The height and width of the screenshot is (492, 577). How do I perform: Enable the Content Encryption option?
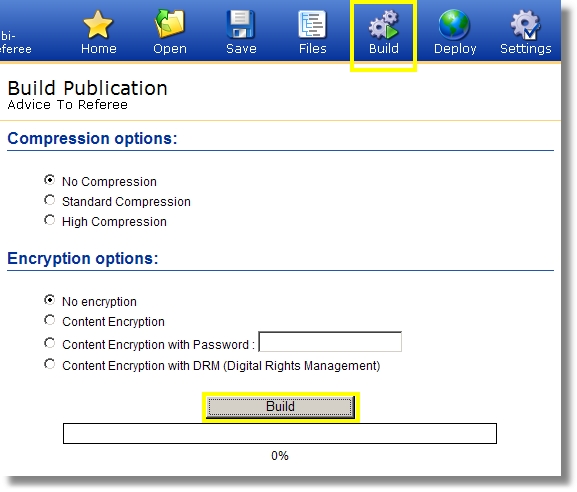[50, 320]
